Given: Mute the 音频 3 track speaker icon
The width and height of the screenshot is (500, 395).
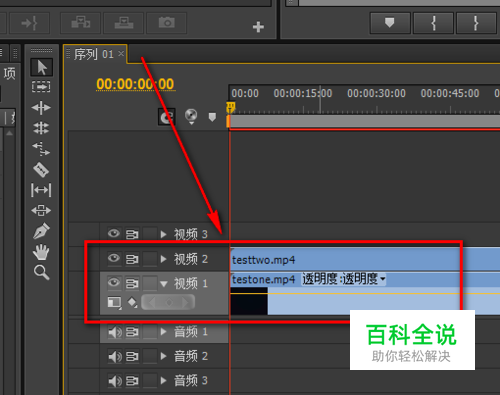Looking at the screenshot, I should click(115, 381).
